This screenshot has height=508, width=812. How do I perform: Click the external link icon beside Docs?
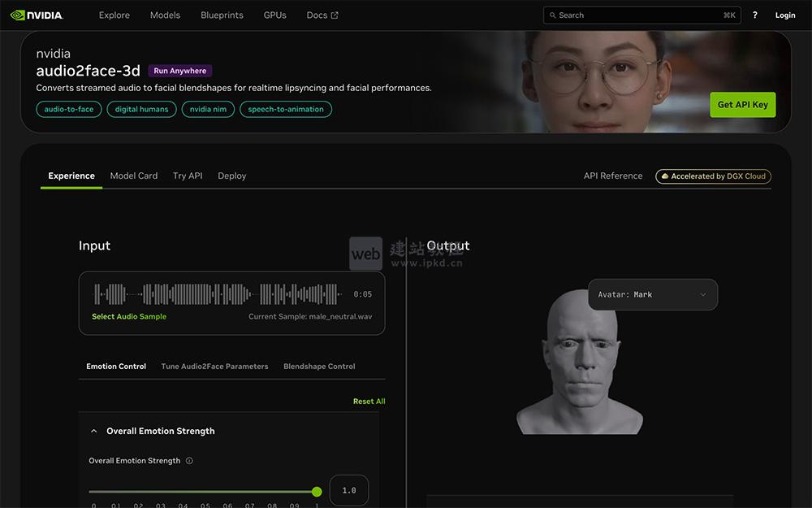pos(334,15)
